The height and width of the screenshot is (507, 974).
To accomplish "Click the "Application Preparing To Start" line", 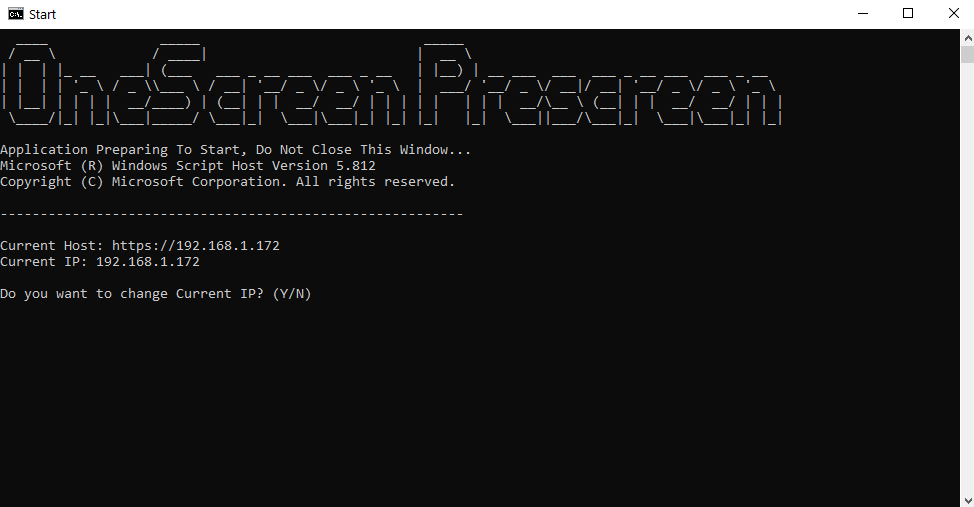I will [235, 150].
